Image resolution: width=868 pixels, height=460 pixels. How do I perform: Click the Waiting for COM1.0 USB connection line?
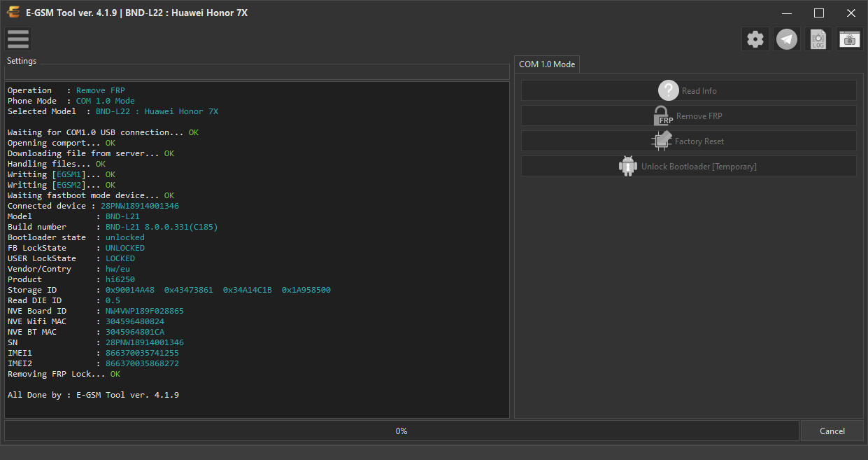pyautogui.click(x=103, y=132)
